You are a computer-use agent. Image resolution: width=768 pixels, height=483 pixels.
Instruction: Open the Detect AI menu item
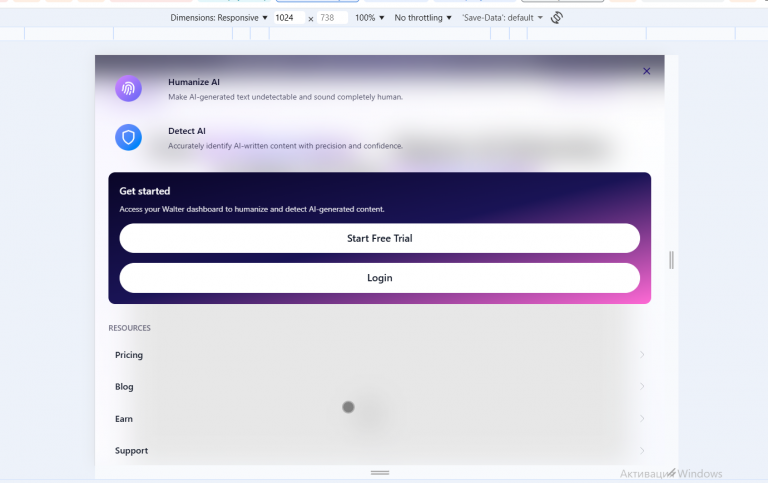tap(380, 138)
